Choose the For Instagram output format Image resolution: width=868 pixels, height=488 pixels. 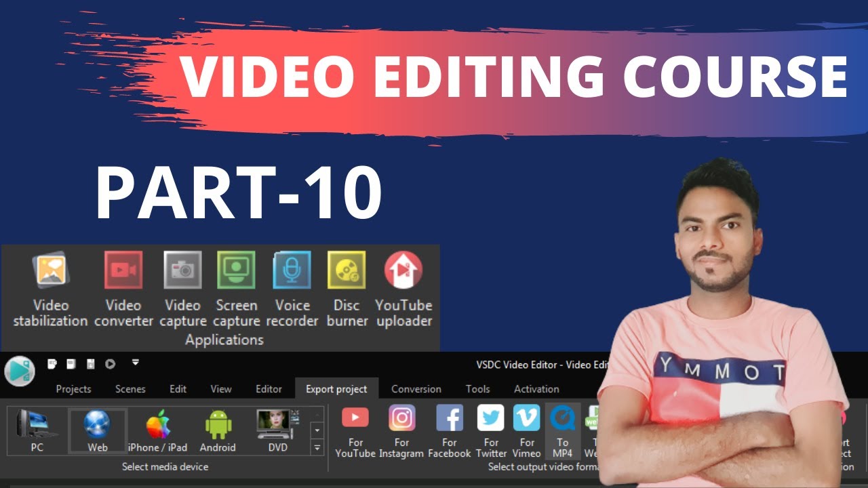coord(401,432)
